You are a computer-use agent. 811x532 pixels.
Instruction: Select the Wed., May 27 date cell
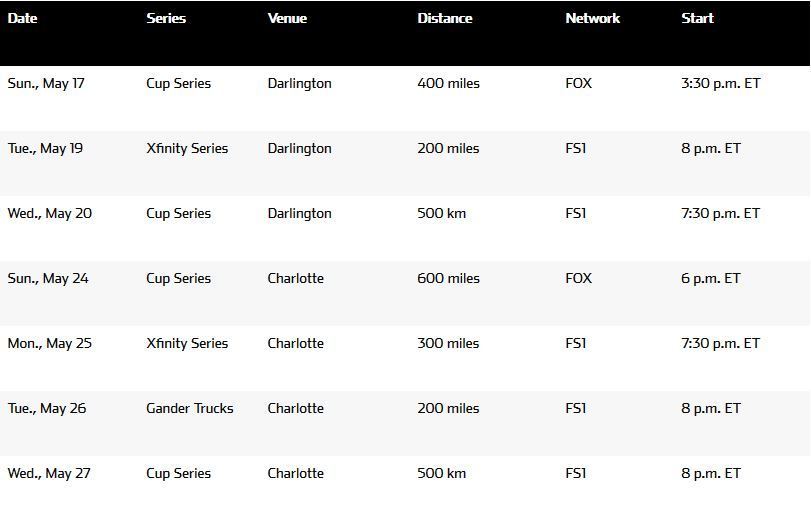tap(49, 473)
